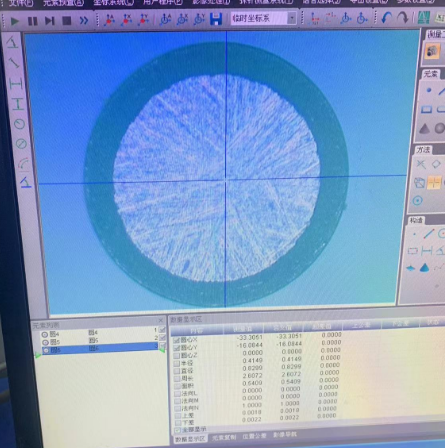
Task: Open the 文件 menu
Action: point(21,3)
